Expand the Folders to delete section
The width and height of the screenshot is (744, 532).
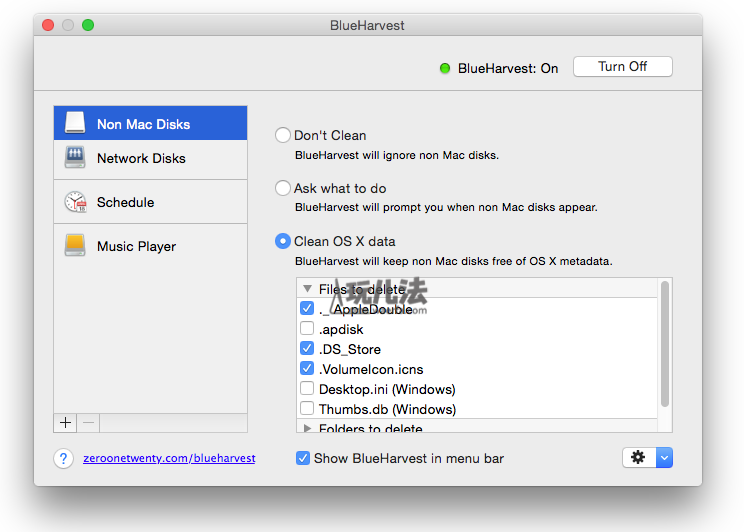307,428
